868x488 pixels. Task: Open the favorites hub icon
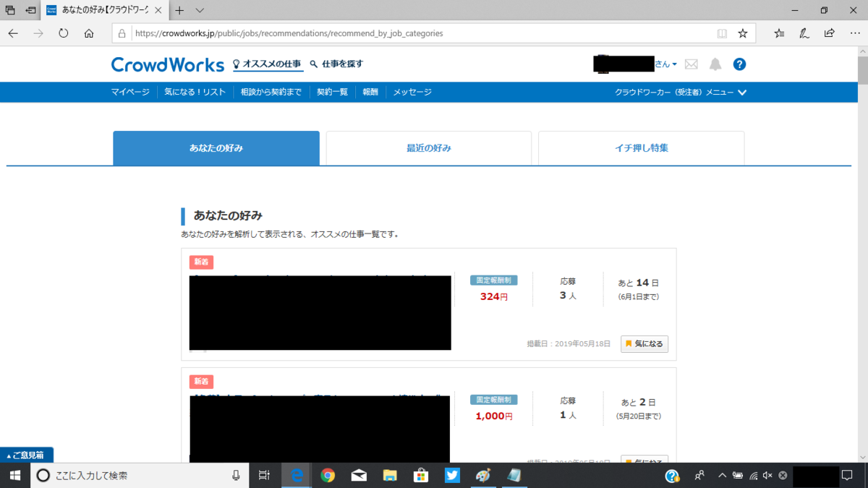coord(779,33)
